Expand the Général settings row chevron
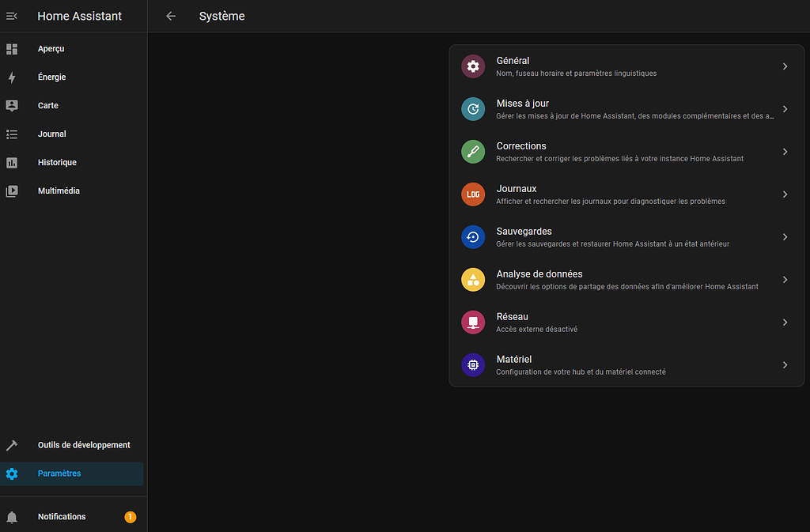810x532 pixels. [785, 66]
